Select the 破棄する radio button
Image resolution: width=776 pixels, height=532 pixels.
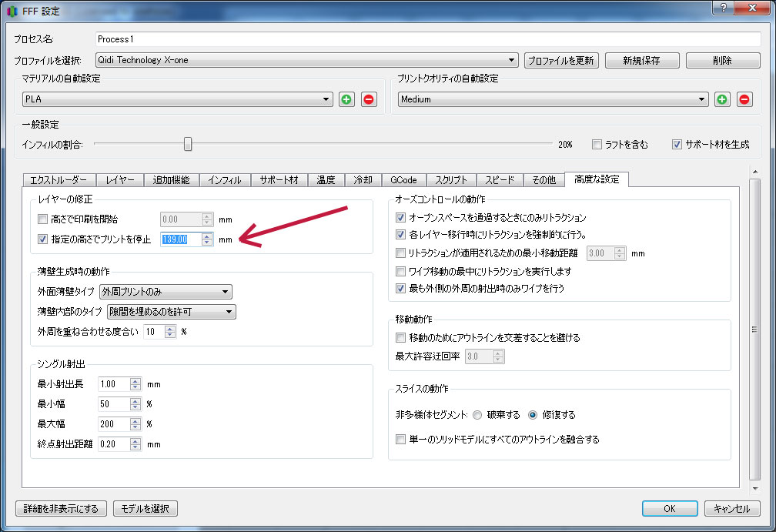click(477, 414)
